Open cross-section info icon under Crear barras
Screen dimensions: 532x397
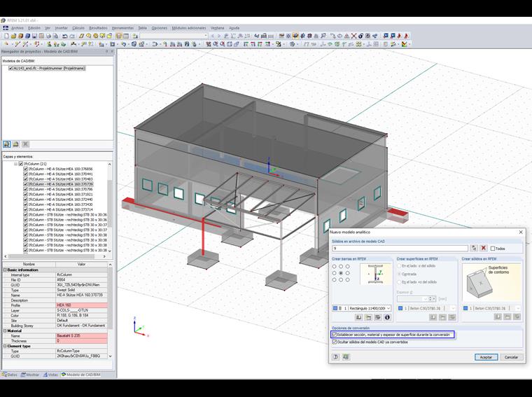[387, 317]
